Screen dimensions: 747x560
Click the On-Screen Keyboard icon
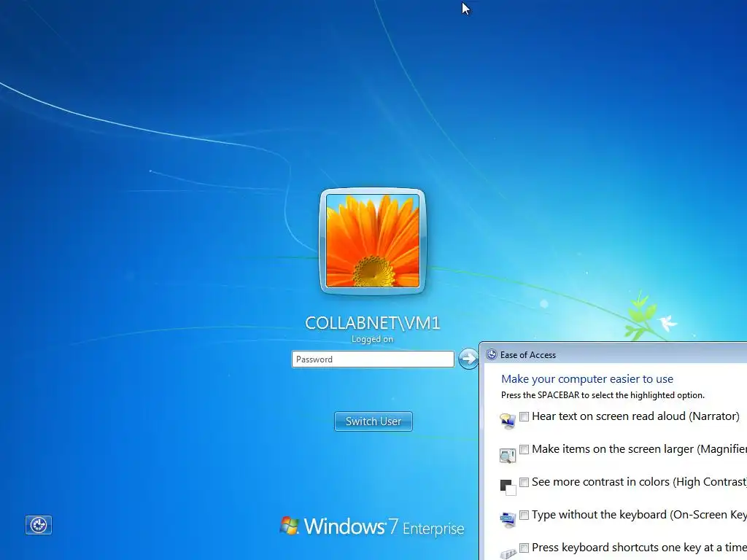tap(508, 519)
